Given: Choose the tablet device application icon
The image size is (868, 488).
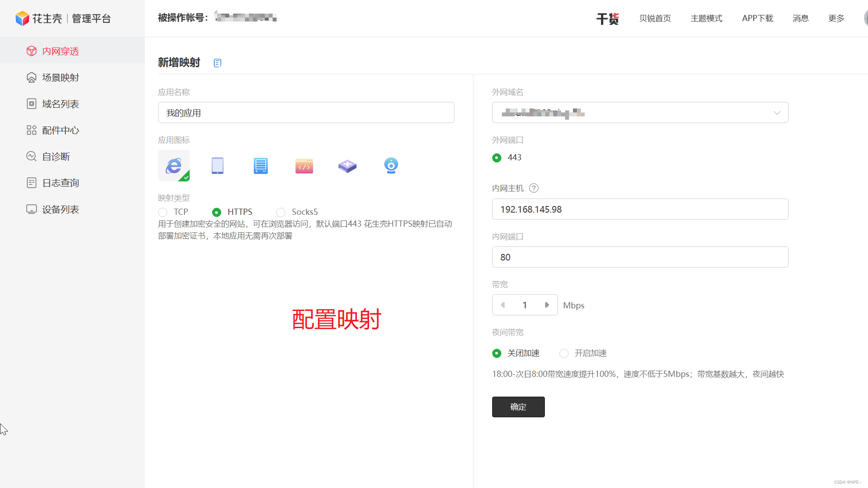Looking at the screenshot, I should pos(217,166).
